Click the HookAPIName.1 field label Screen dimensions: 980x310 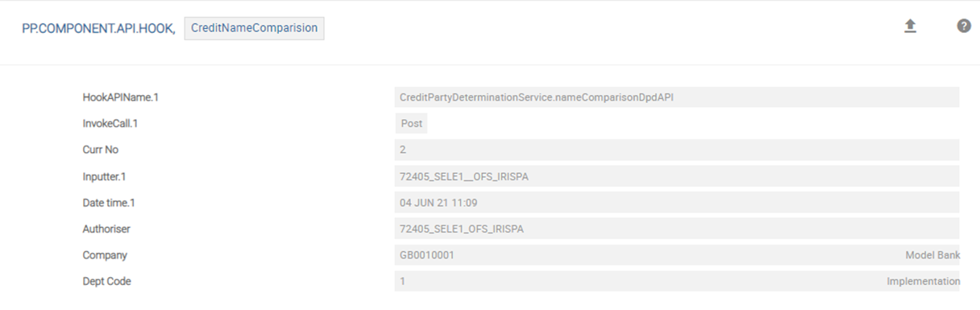click(120, 97)
